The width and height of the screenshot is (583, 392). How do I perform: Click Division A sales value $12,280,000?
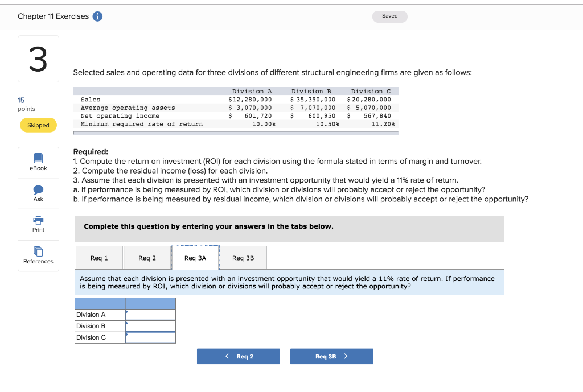pyautogui.click(x=250, y=100)
